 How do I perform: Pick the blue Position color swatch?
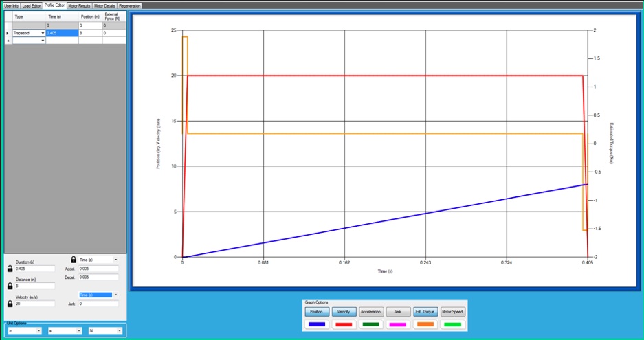coord(317,324)
